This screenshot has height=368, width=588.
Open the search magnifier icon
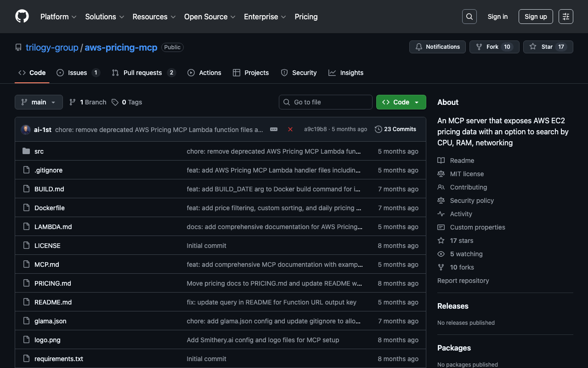[469, 17]
